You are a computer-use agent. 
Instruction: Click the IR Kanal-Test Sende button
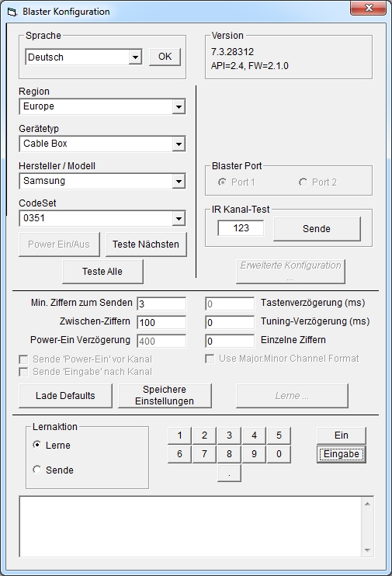tap(317, 229)
